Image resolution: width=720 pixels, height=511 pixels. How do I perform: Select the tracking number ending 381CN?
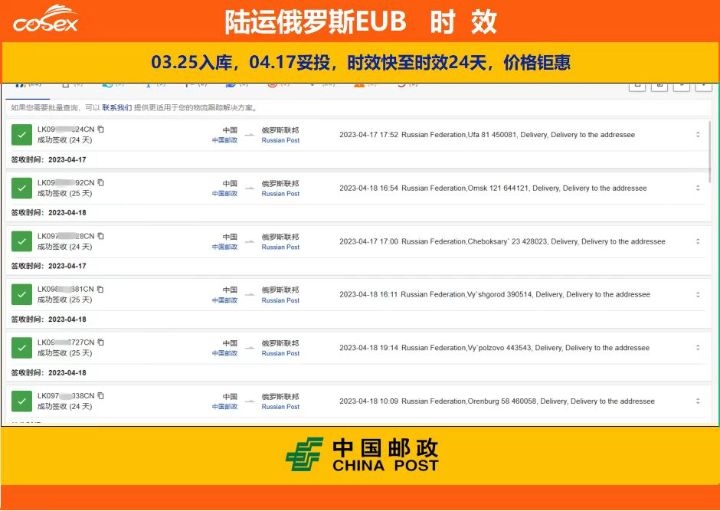65,289
